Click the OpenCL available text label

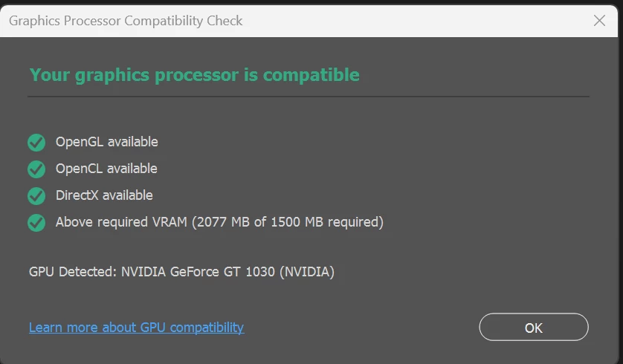[106, 169]
